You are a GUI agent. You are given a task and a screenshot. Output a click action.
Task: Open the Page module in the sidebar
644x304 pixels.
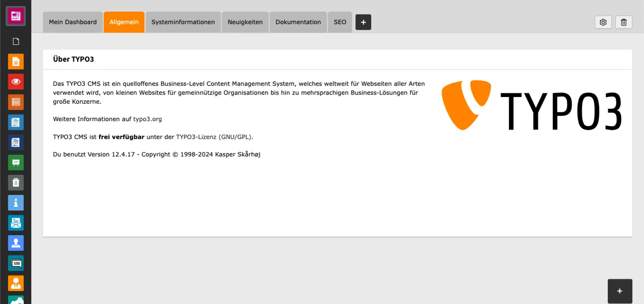(16, 61)
